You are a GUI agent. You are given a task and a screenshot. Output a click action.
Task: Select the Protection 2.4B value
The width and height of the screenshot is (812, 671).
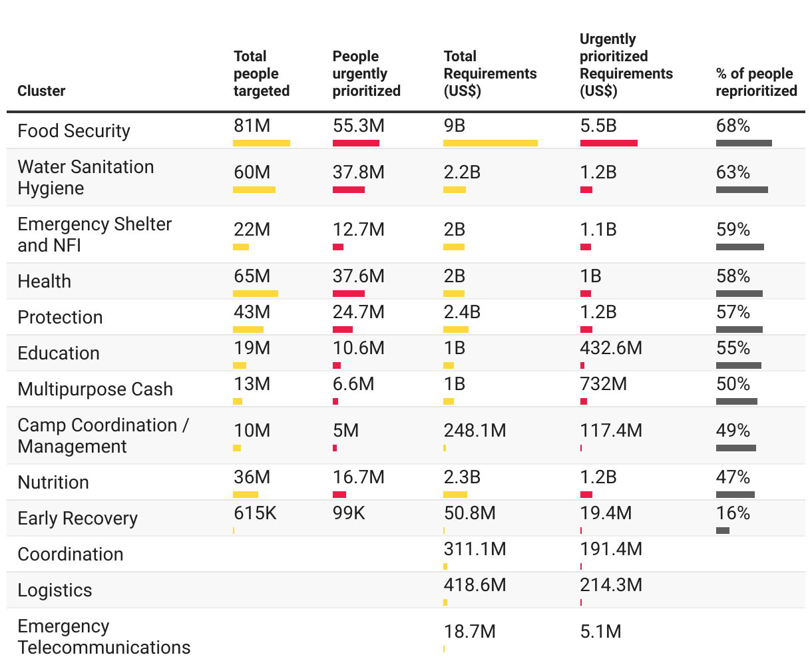pos(462,312)
